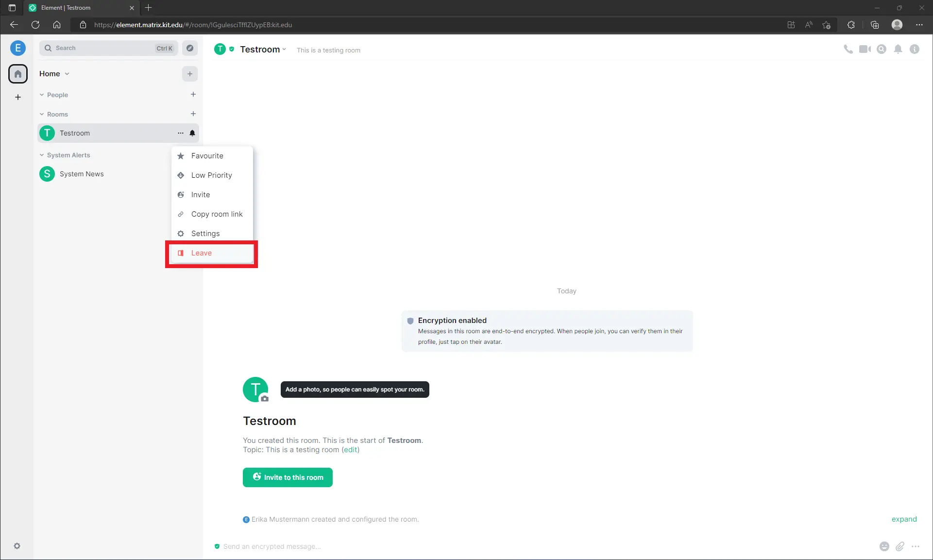Toggle the notifications bell in room header
Screen dimensions: 933x560
898,49
